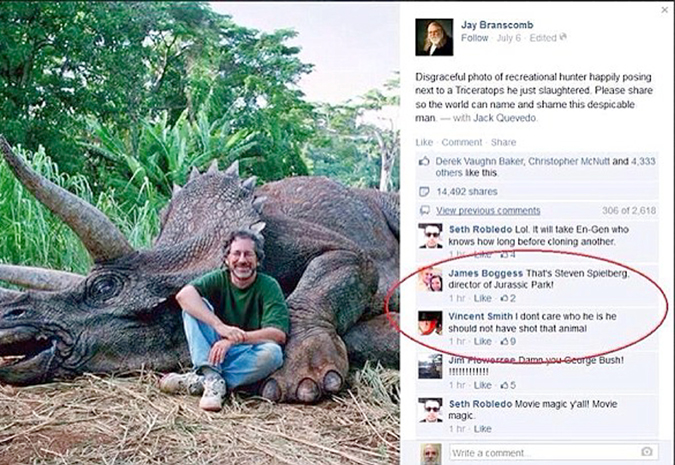
Task: Open Vincent Smith's avatar picture
Action: [431, 323]
